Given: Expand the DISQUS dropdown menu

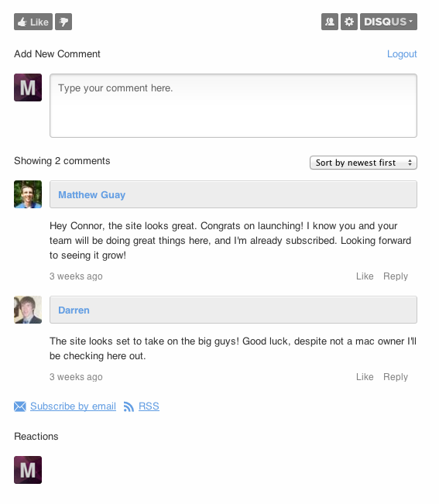Looking at the screenshot, I should tap(389, 22).
